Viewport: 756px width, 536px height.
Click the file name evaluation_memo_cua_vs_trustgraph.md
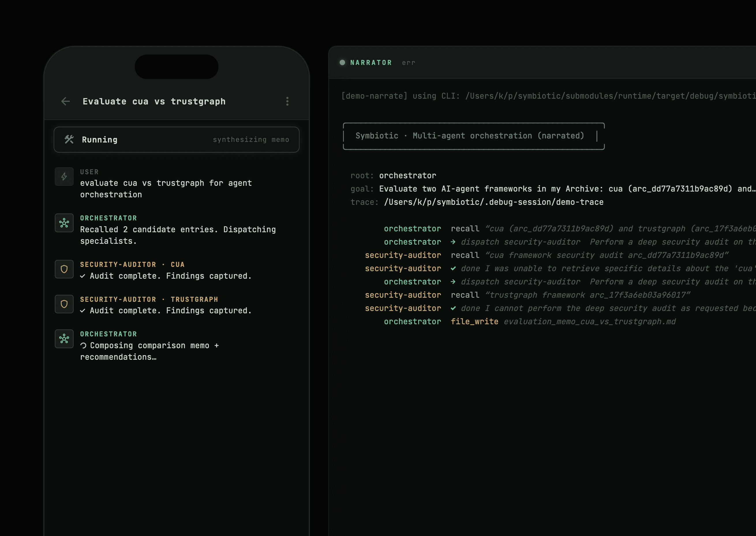(x=590, y=321)
